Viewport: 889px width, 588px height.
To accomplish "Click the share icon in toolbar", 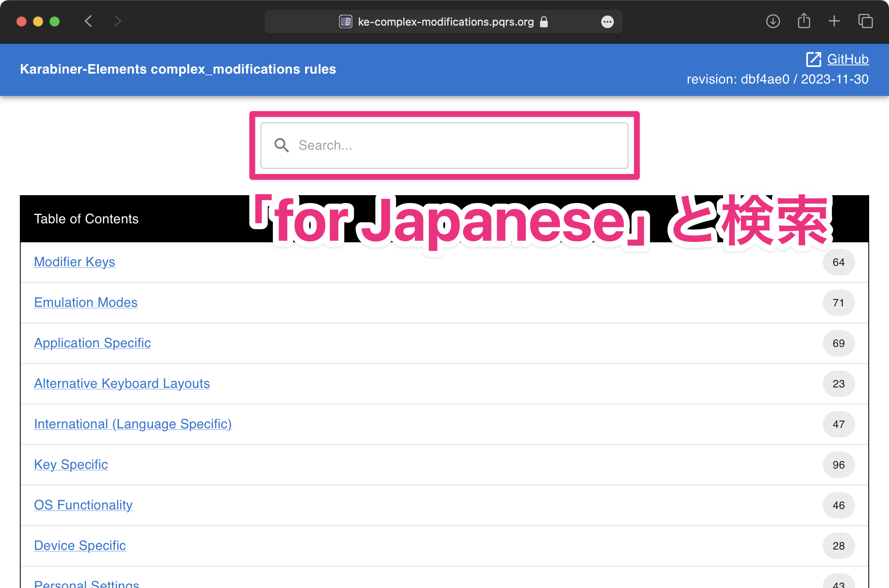I will [x=803, y=21].
